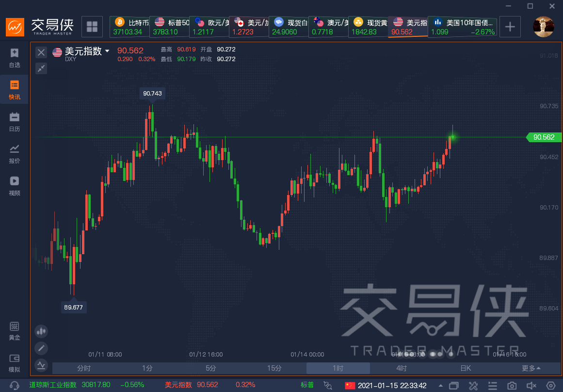Close the 美元指数 chart panel with X
The image size is (563, 392).
point(41,52)
